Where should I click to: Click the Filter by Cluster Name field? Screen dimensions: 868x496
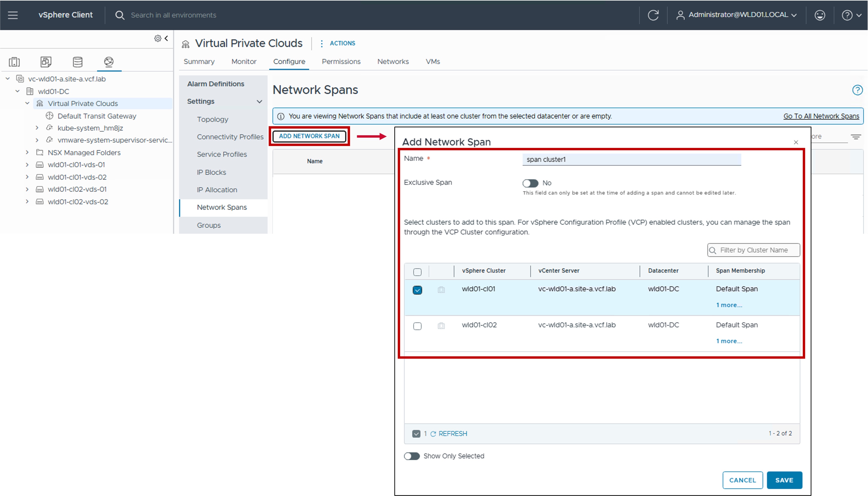pos(753,250)
